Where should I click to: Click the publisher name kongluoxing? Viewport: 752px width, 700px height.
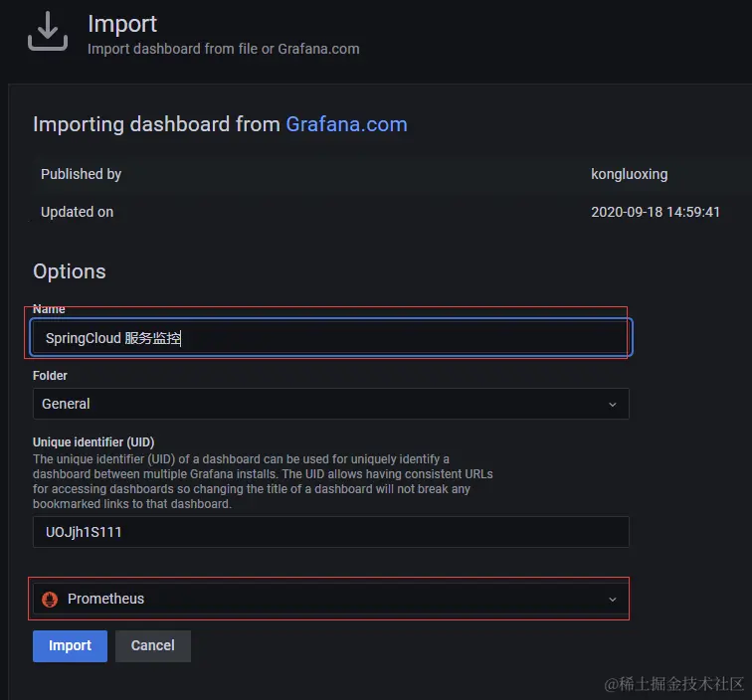(x=630, y=174)
